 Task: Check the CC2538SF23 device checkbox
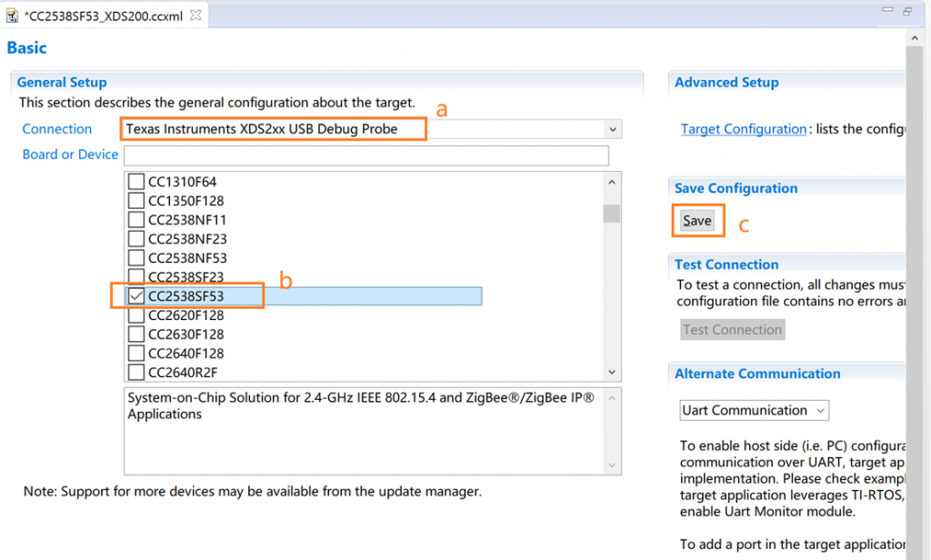[136, 276]
